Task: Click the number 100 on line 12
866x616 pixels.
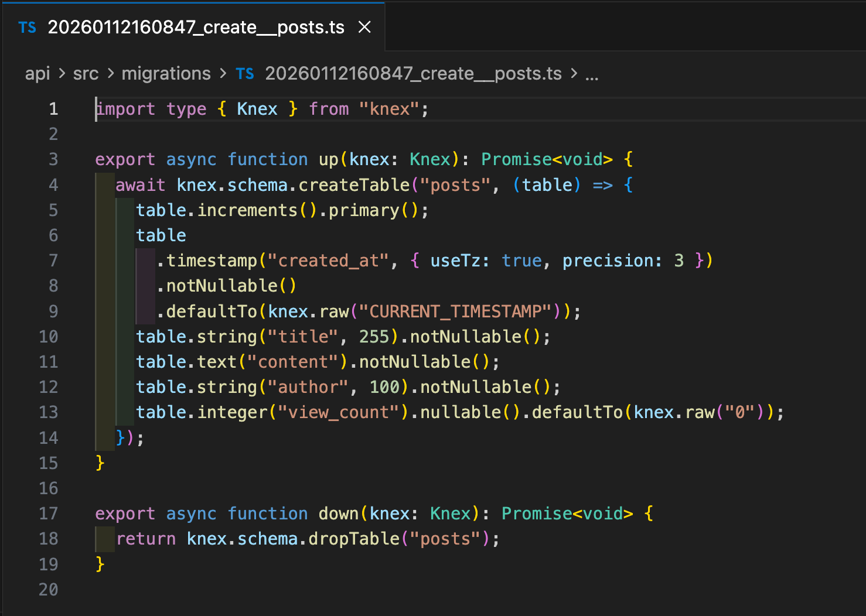Action: [x=384, y=387]
